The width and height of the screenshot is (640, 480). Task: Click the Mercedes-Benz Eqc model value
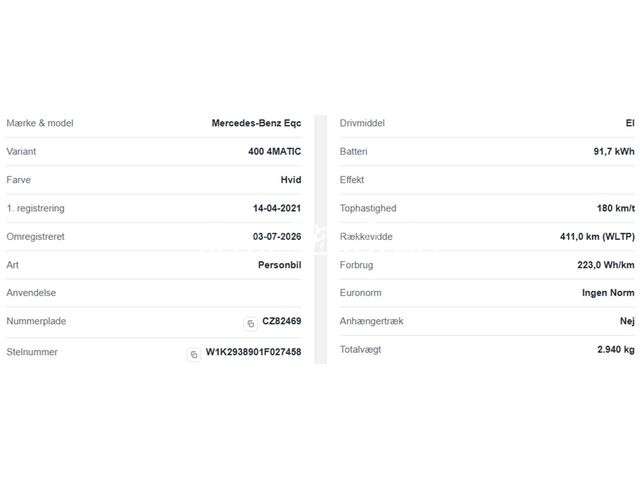tap(256, 123)
